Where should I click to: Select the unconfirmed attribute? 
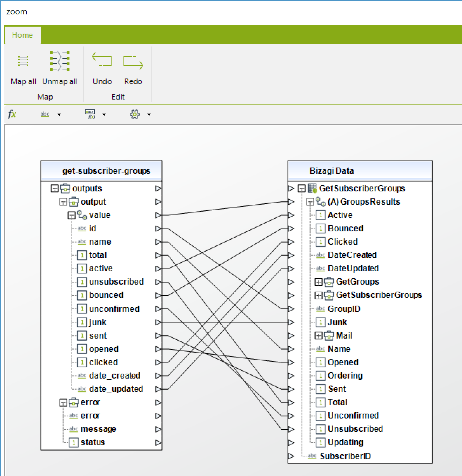[x=114, y=309]
